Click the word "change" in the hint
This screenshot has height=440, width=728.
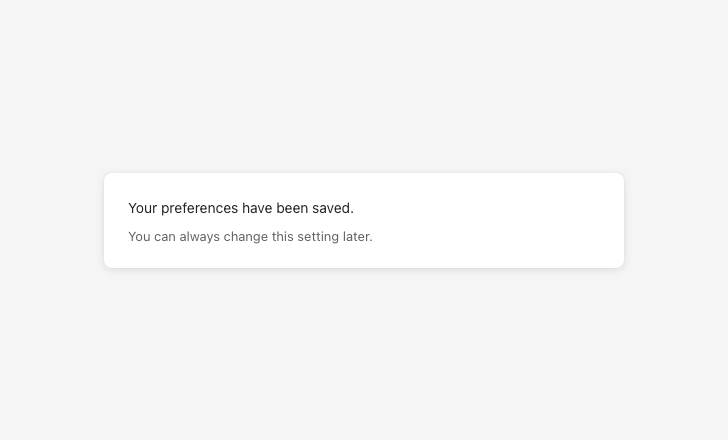click(x=245, y=237)
